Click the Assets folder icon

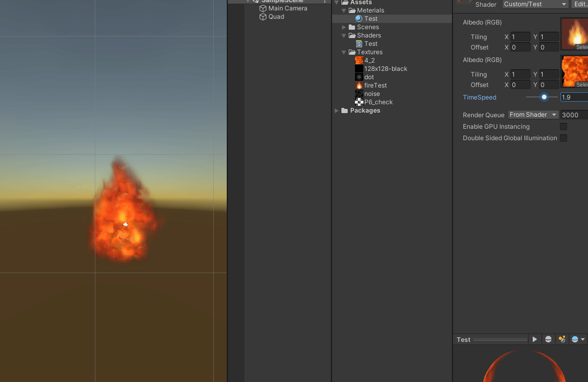pyautogui.click(x=345, y=2)
